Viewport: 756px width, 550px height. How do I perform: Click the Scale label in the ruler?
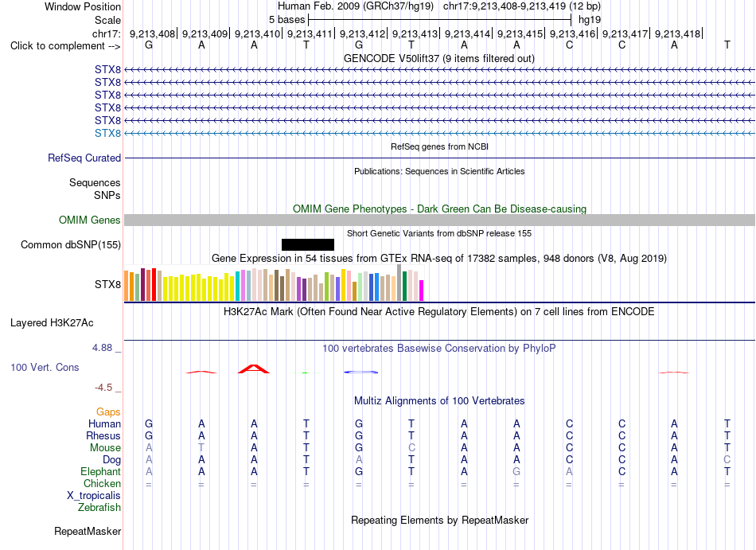tap(107, 20)
